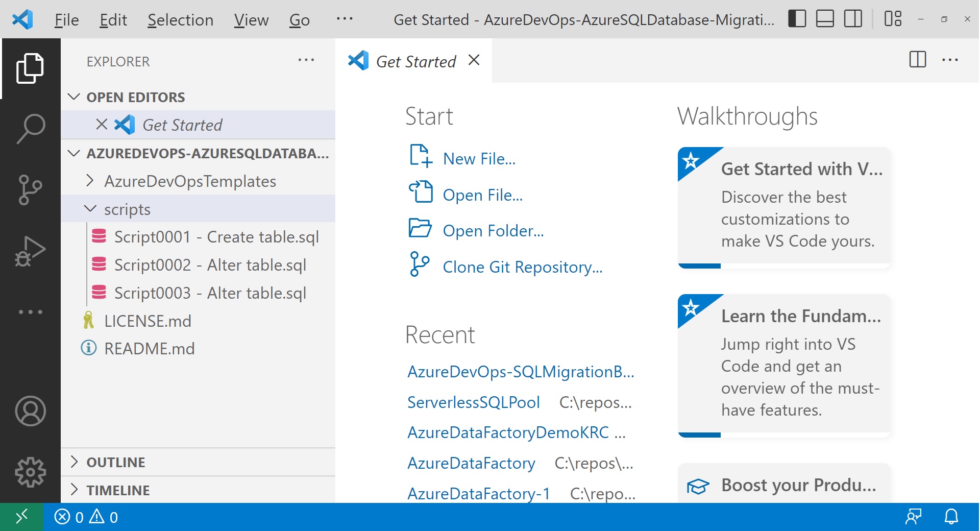Open Explorer Views and More Actions ellipsis
Viewport: 980px width, 531px height.
click(306, 60)
